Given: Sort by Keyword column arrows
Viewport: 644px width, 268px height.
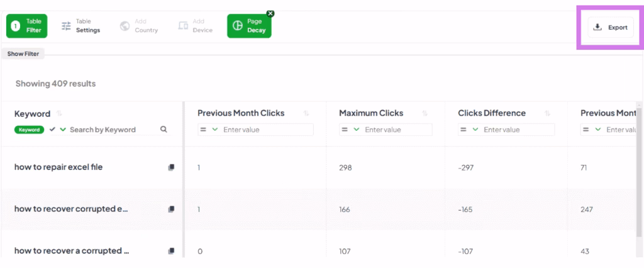Looking at the screenshot, I should click(60, 114).
